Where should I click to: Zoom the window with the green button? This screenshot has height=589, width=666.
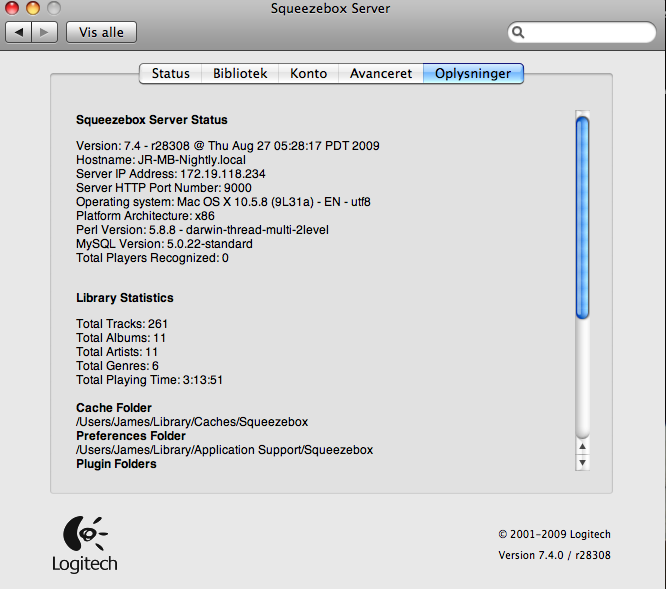click(x=53, y=9)
